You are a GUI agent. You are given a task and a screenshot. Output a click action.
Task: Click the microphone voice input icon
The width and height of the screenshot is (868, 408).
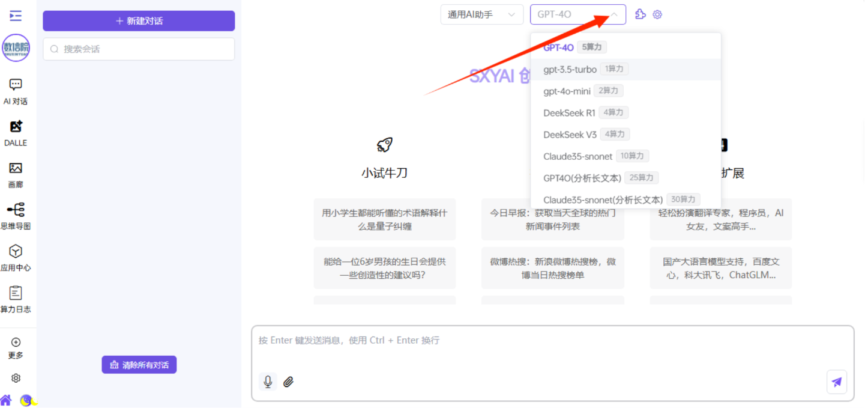click(x=268, y=382)
